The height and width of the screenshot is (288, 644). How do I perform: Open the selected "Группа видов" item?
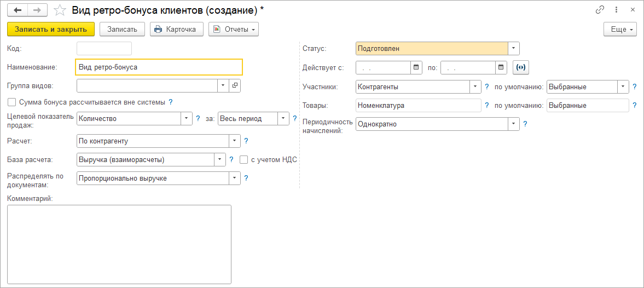(x=235, y=86)
